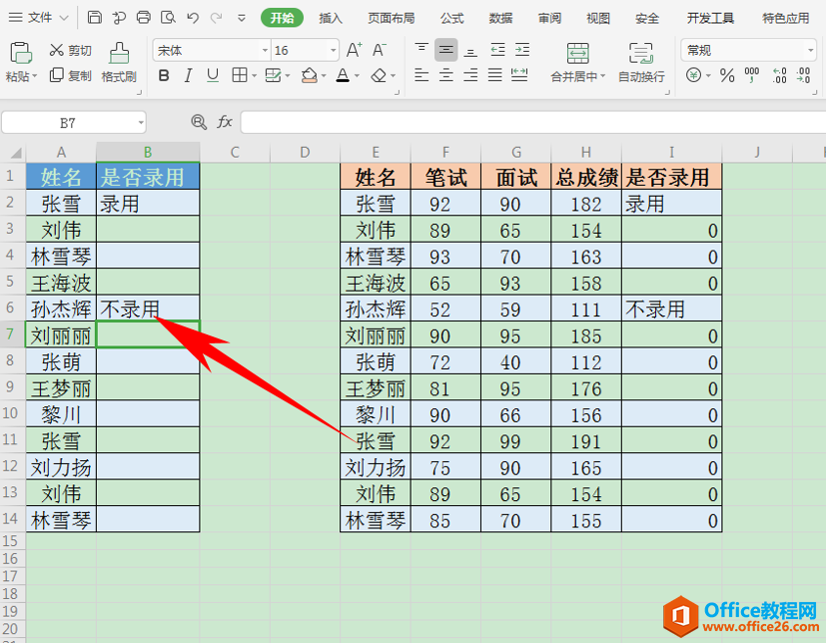
Task: Cut selection with 剪切
Action: 71,51
